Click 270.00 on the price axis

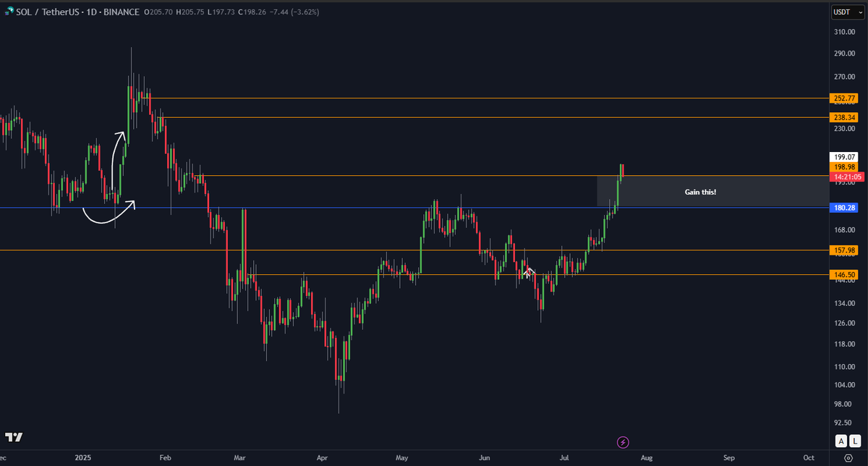tap(844, 77)
